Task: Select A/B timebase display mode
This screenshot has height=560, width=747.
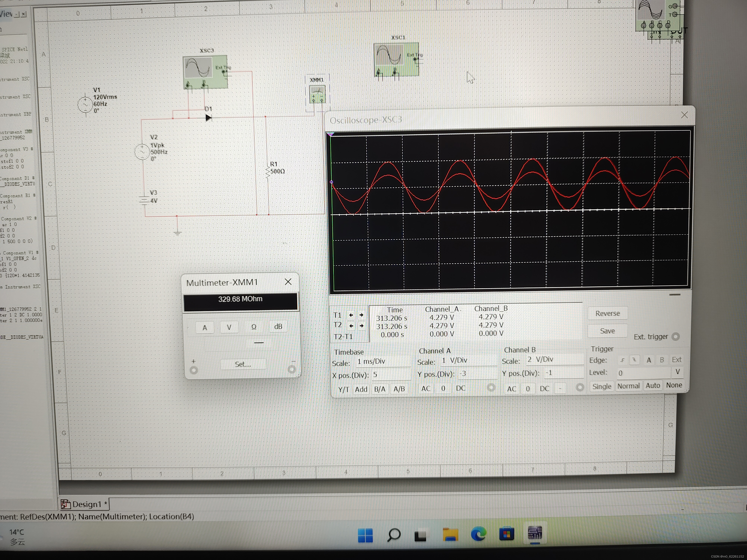Action: [399, 389]
